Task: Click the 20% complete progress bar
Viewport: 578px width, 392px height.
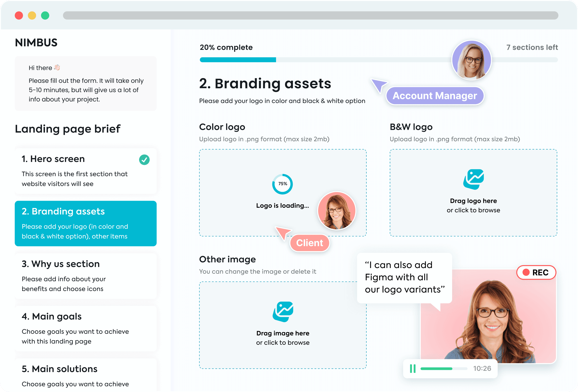Action: [x=379, y=60]
